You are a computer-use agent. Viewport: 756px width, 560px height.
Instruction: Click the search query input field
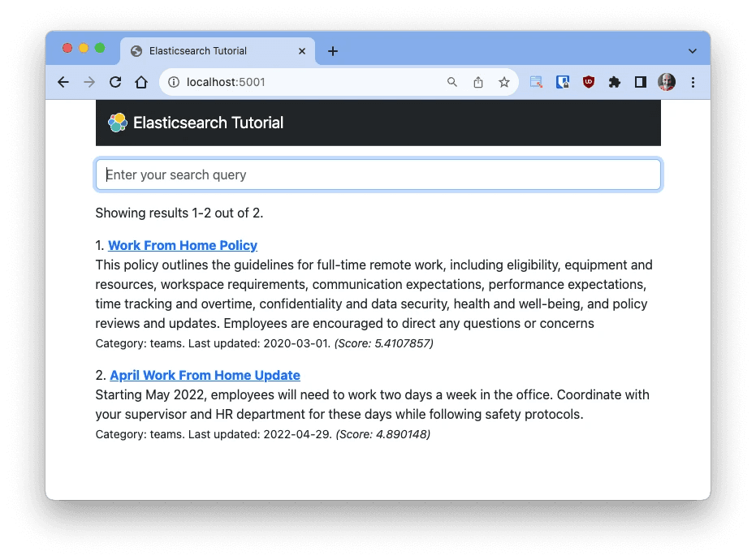378,174
